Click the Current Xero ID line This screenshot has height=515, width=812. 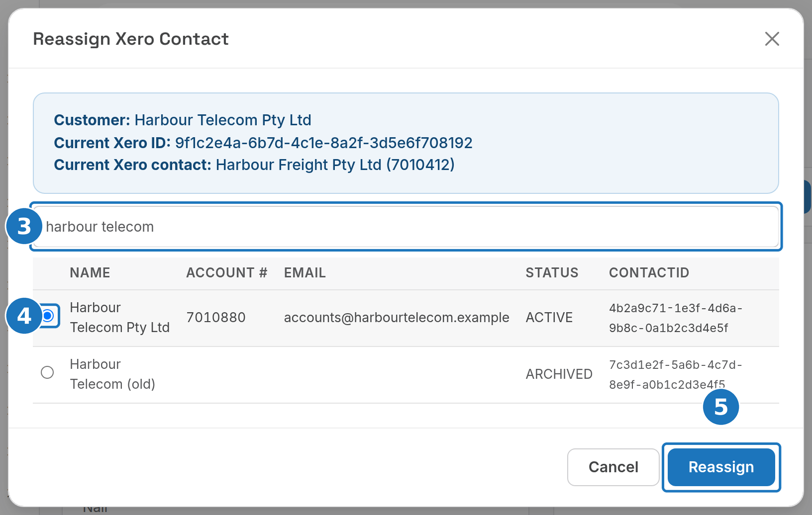[x=263, y=143]
